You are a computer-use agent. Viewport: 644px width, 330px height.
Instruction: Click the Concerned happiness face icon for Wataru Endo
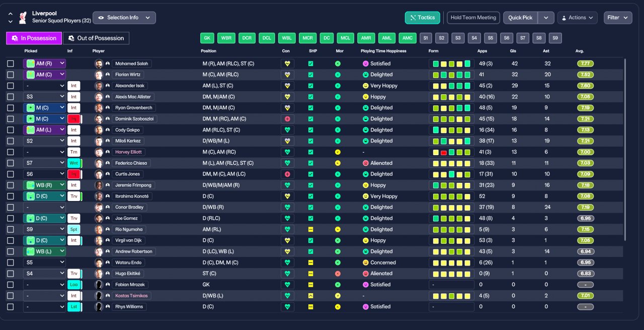click(365, 262)
